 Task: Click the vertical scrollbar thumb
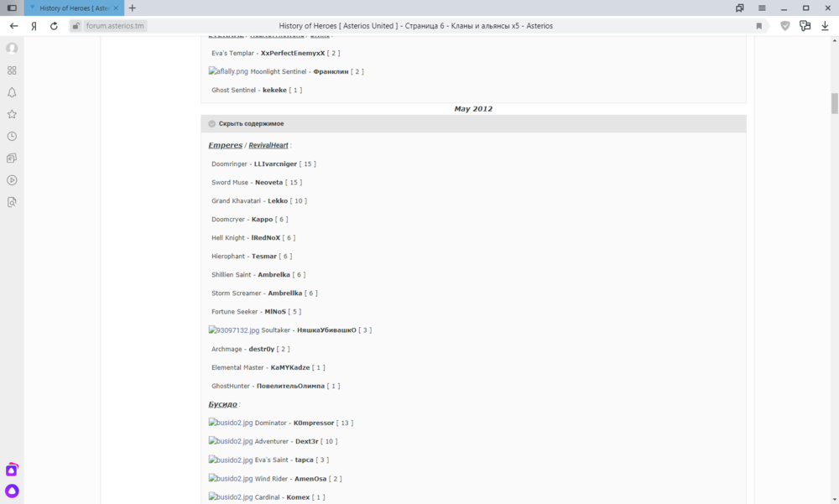point(834,103)
